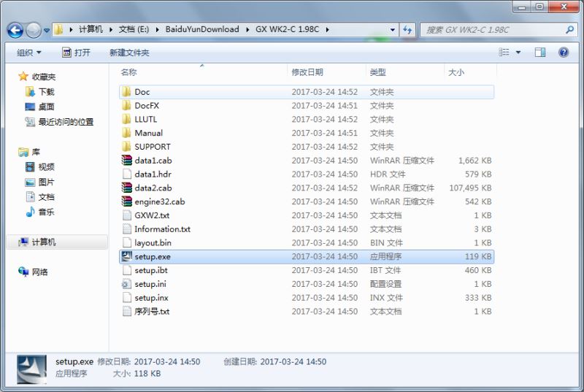Select engine32.cab archive icon
Viewport: 584px width, 392px height.
(126, 201)
